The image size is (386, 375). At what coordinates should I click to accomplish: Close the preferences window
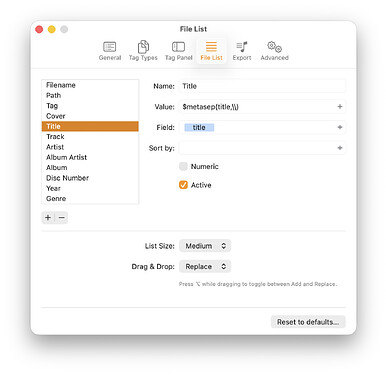tap(39, 29)
